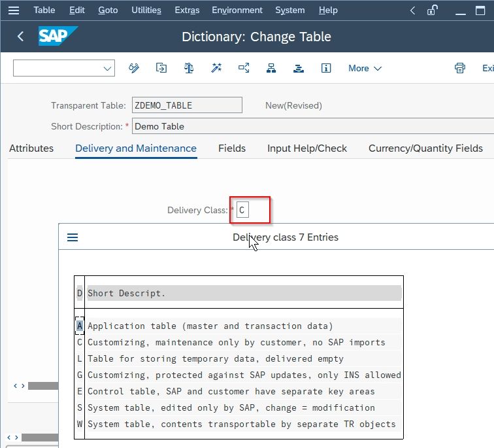Switch to the Fields tab
Image resolution: width=494 pixels, height=448 pixels.
pyautogui.click(x=232, y=148)
